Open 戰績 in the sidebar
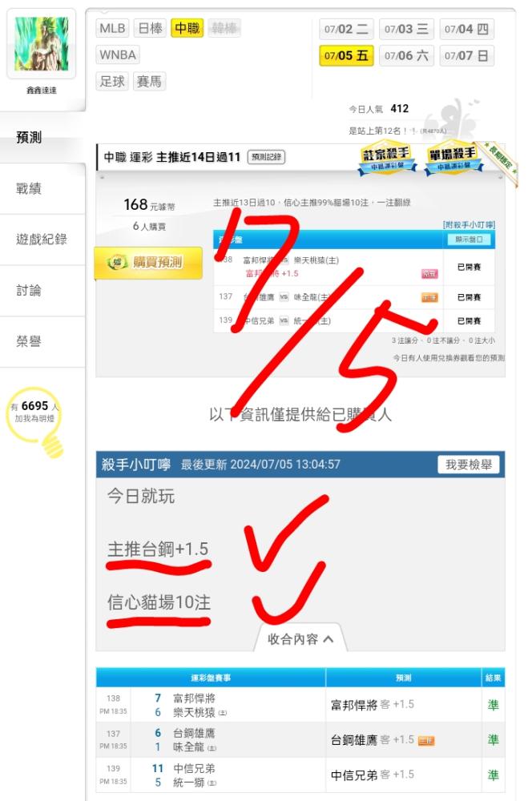The image size is (532, 801). [29, 188]
